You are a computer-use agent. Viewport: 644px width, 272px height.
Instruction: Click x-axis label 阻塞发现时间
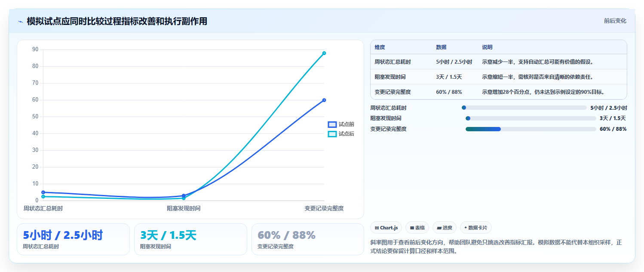coord(184,208)
